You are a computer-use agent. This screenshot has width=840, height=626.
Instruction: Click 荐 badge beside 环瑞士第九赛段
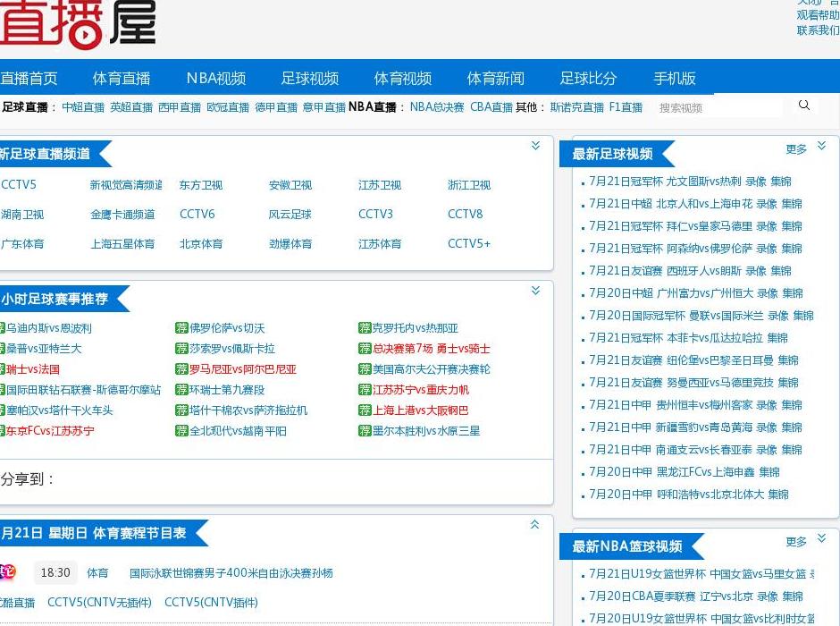point(181,390)
